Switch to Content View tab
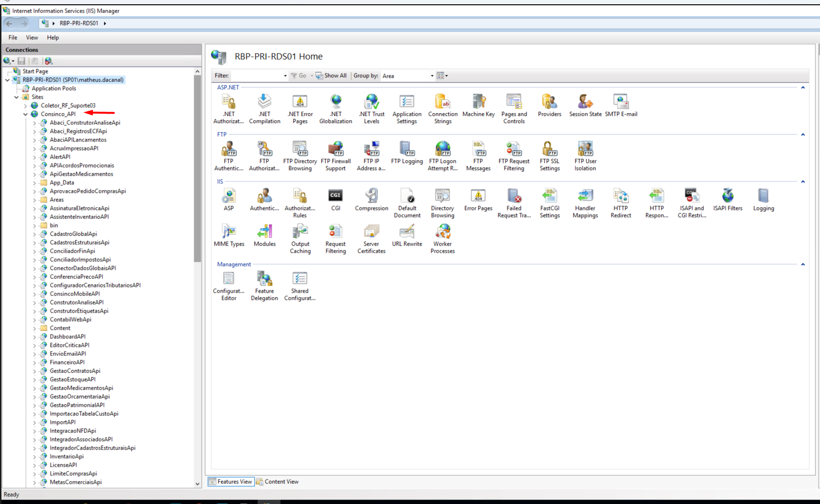The width and height of the screenshot is (820, 504). pos(277,482)
